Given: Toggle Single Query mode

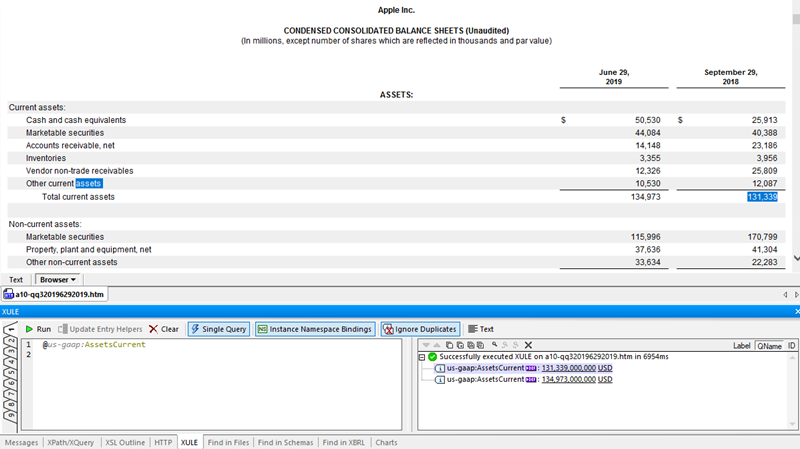Looking at the screenshot, I should click(217, 329).
